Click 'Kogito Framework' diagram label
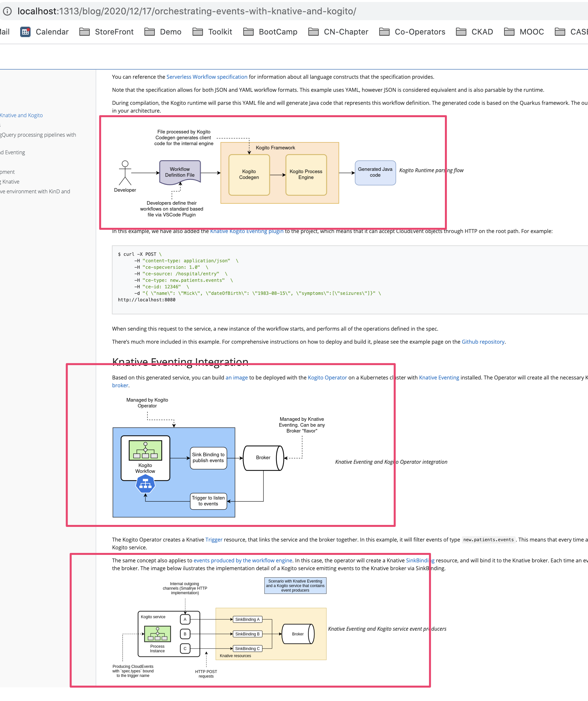This screenshot has width=588, height=701. pyautogui.click(x=275, y=147)
